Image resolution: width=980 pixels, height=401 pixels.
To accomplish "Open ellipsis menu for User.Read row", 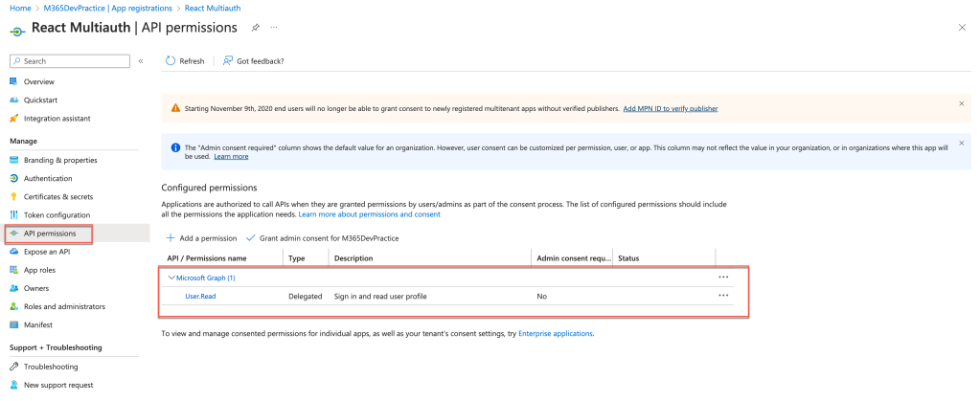I will 723,297.
